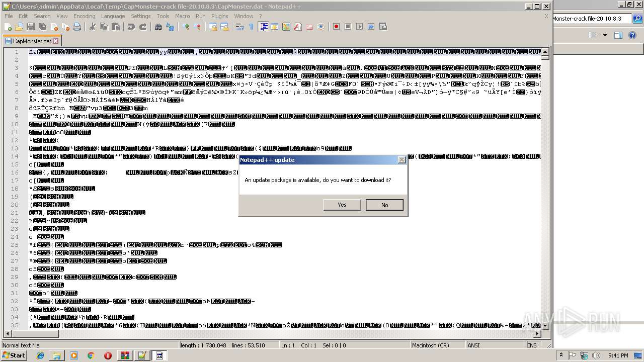
Task: Open the Tools menu
Action: [163, 16]
